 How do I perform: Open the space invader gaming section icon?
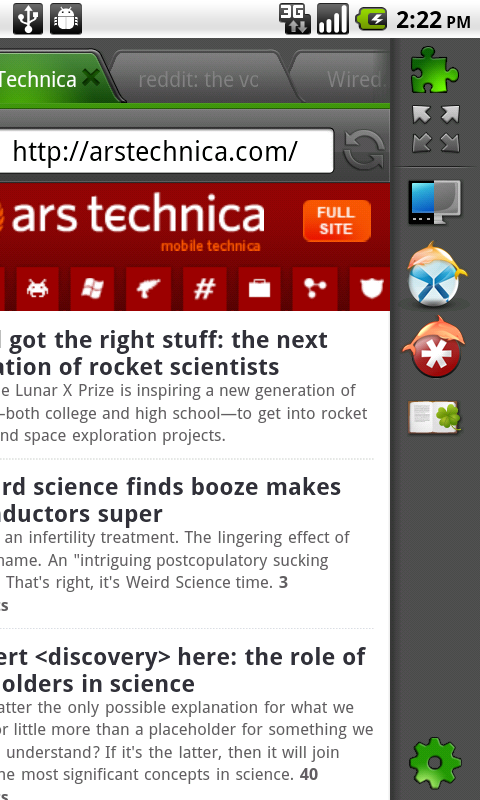click(37, 289)
